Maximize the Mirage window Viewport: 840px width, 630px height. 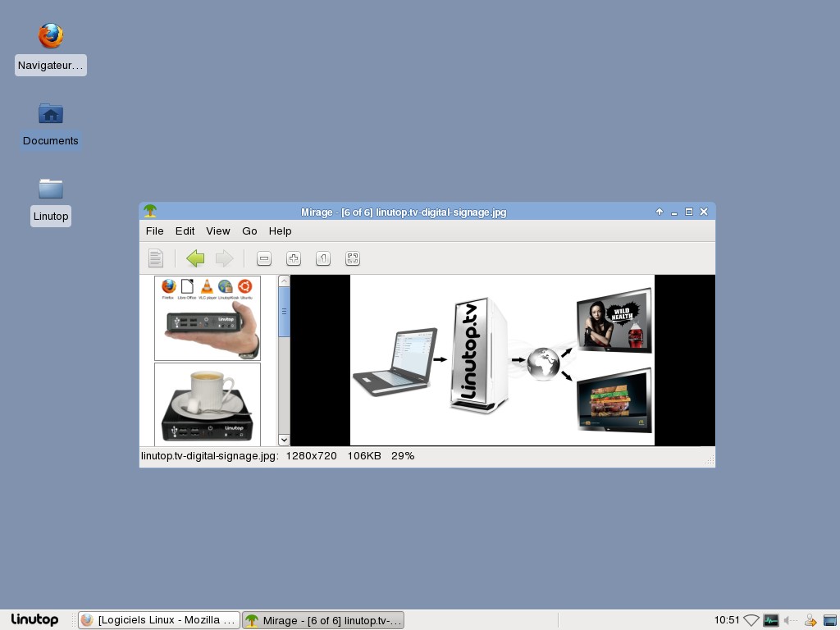689,212
